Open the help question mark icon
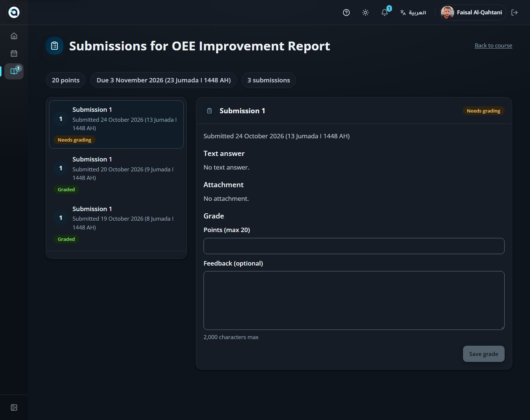Viewport: 530px width, 420px height. 346,13
